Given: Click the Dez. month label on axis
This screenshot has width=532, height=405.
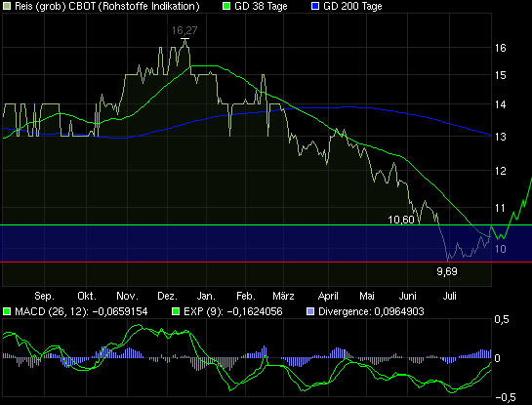Looking at the screenshot, I should click(x=167, y=296).
